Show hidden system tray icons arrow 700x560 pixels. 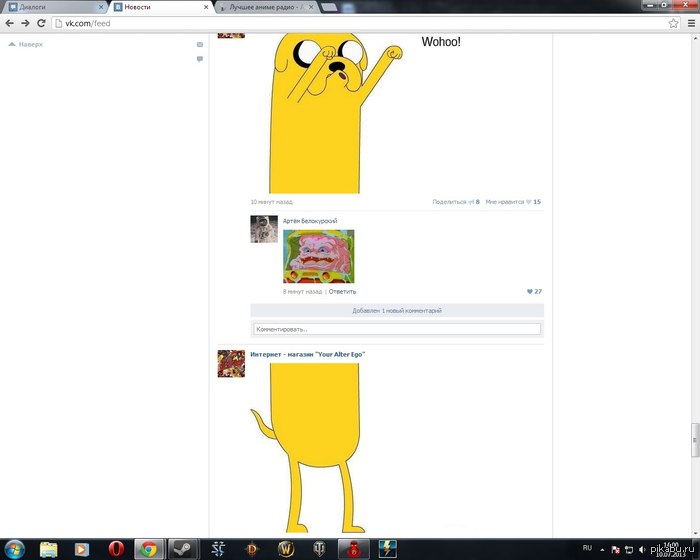(x=602, y=549)
